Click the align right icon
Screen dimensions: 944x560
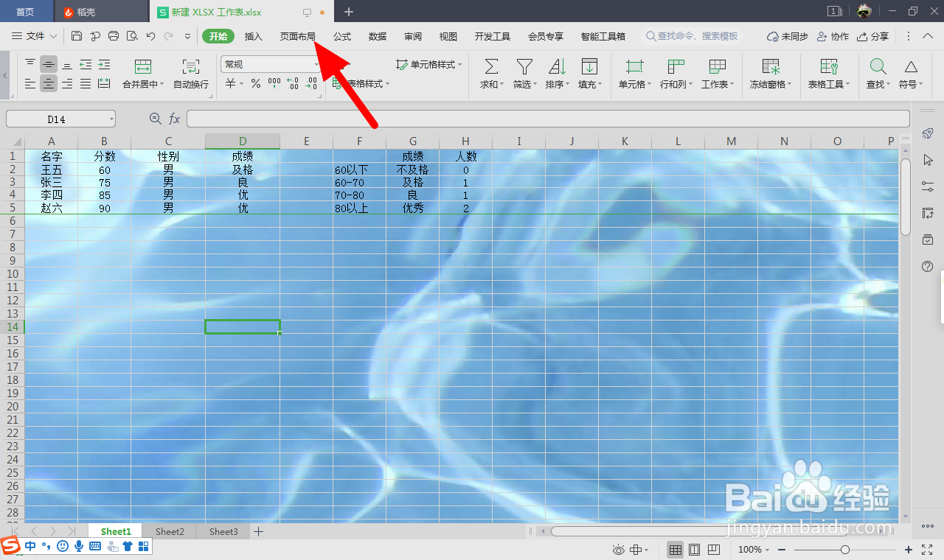coord(67,84)
